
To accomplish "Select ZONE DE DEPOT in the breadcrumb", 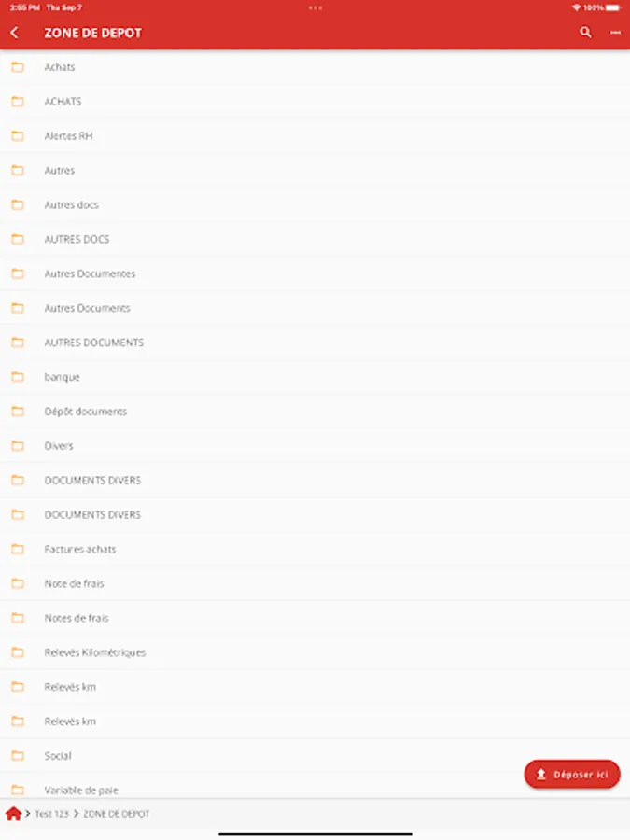I will click(117, 814).
